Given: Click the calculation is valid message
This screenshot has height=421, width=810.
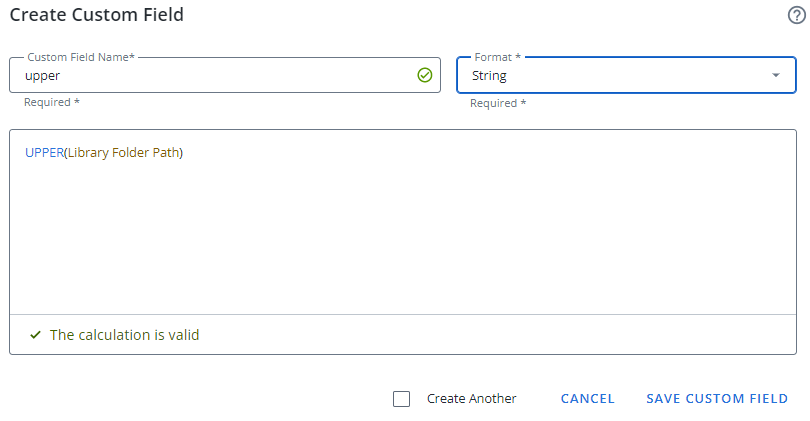Looking at the screenshot, I should click(125, 335).
